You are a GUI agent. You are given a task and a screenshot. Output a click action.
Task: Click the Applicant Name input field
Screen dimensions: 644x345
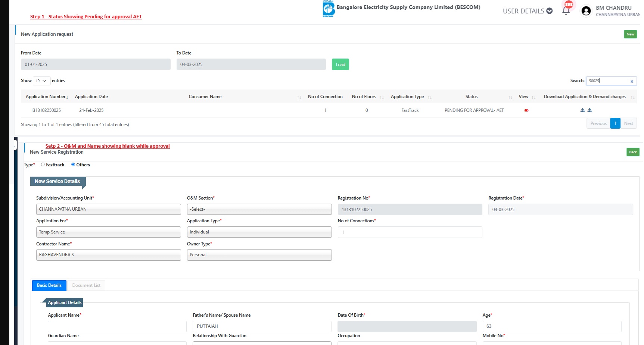coord(117,326)
